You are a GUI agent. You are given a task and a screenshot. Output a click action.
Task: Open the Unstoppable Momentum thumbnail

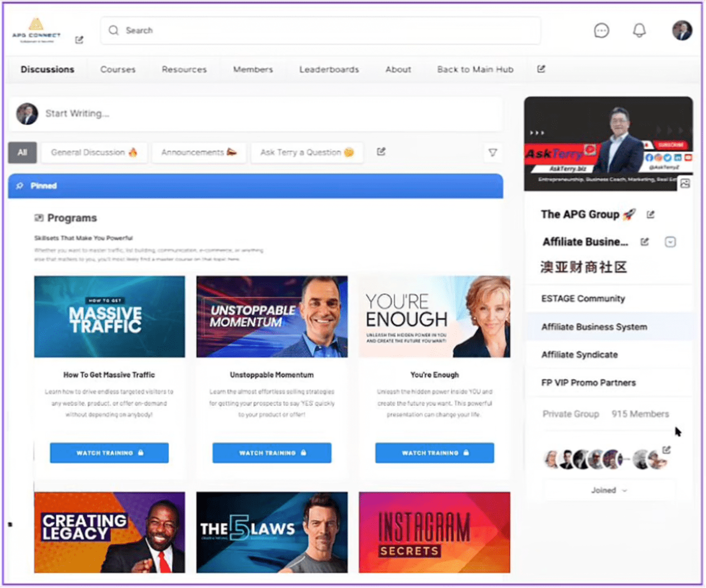pos(272,317)
